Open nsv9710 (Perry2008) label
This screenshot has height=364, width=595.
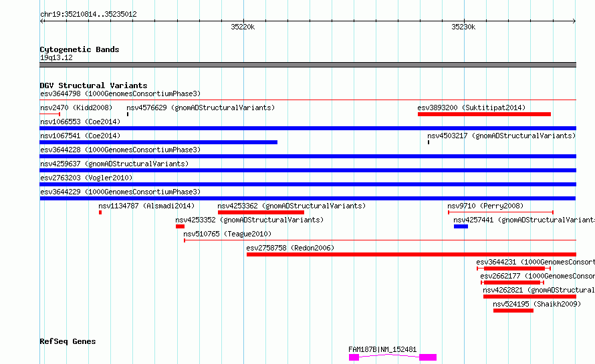tap(485, 206)
